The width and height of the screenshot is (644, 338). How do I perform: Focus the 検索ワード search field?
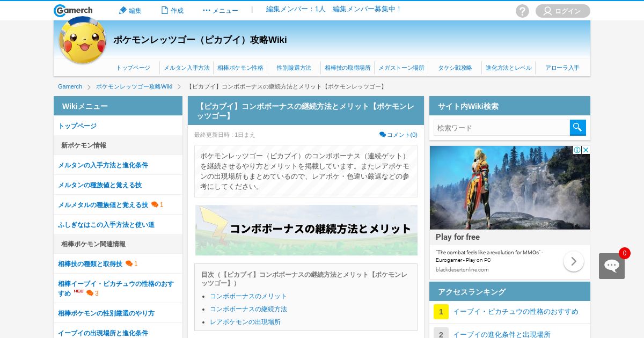pyautogui.click(x=502, y=128)
